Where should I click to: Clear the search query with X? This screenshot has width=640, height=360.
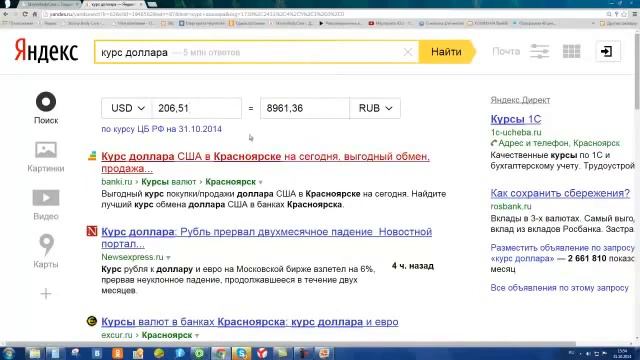(407, 52)
